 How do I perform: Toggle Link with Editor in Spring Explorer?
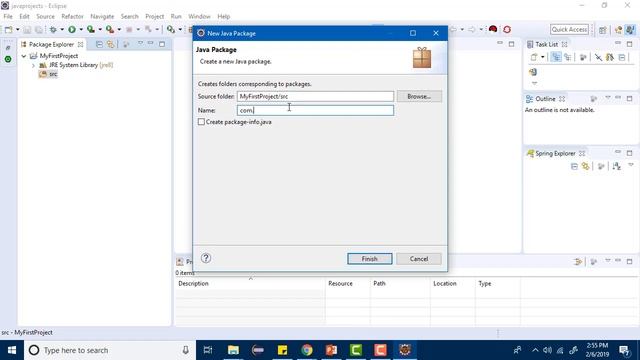click(x=586, y=167)
